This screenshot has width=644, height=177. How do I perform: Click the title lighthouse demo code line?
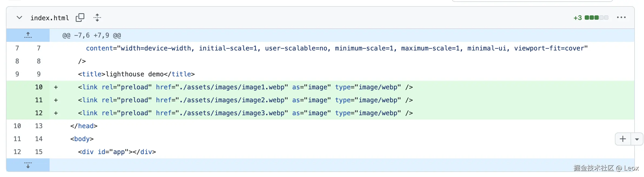click(x=136, y=74)
